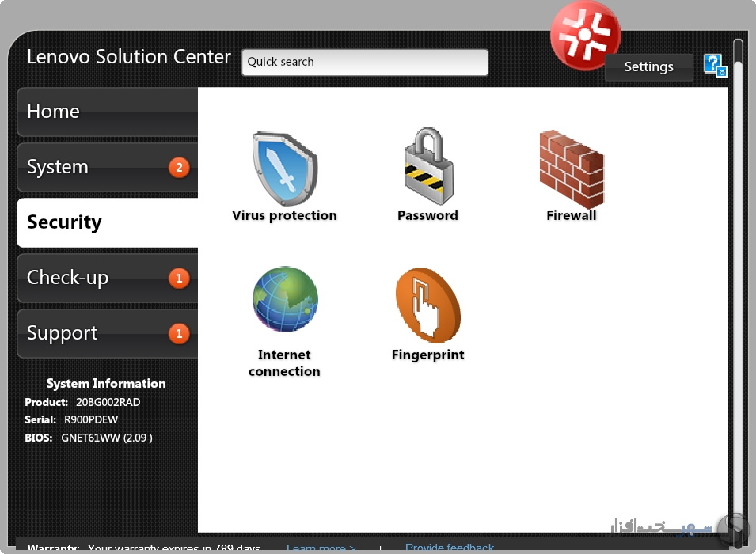Click the Learn more warranty link

point(321,548)
